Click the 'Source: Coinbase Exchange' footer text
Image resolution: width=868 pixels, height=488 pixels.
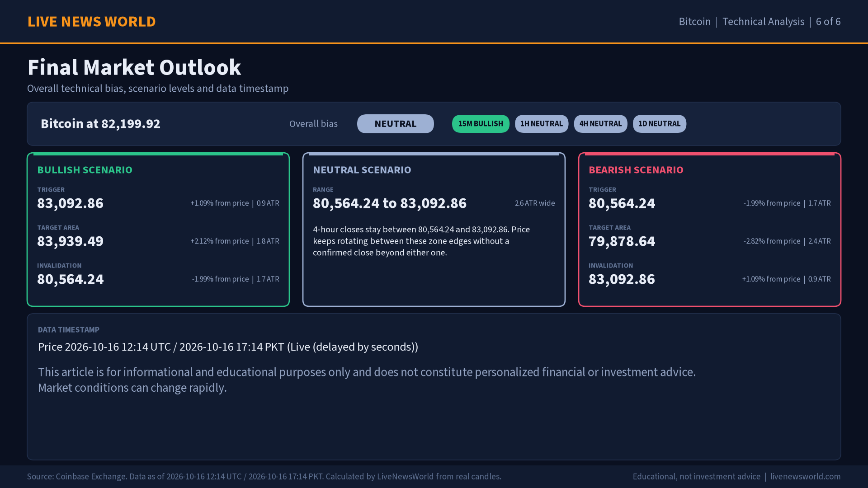264,477
